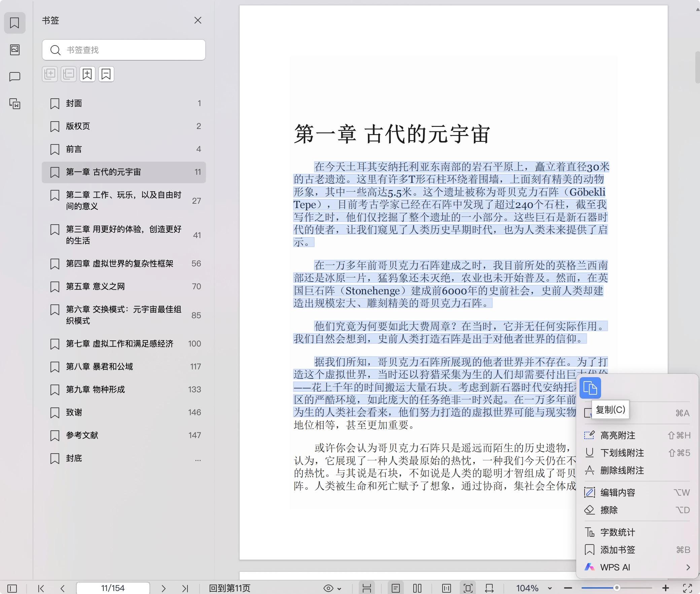Close the 书签 panel

click(x=198, y=21)
